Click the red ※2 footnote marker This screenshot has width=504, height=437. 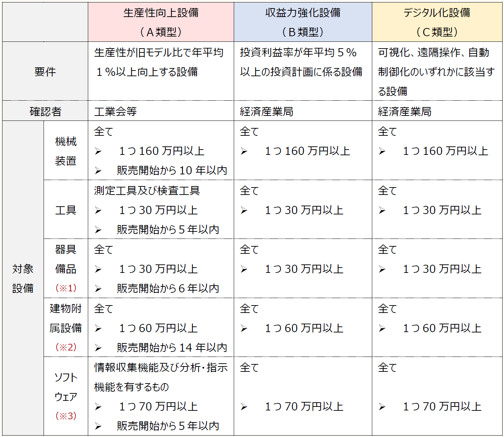[66, 347]
